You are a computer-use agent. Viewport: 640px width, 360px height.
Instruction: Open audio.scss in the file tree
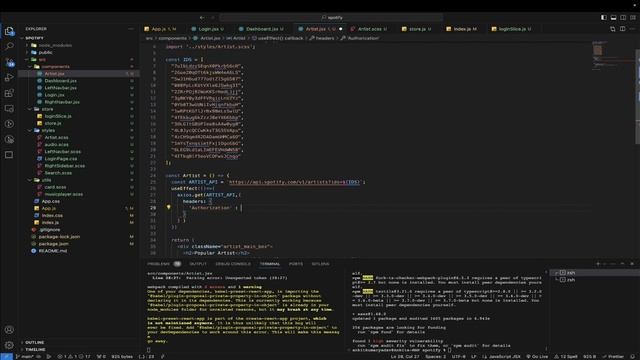(x=56, y=144)
